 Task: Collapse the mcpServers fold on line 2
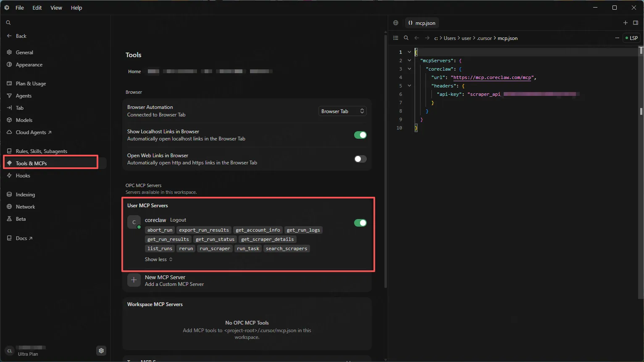409,61
